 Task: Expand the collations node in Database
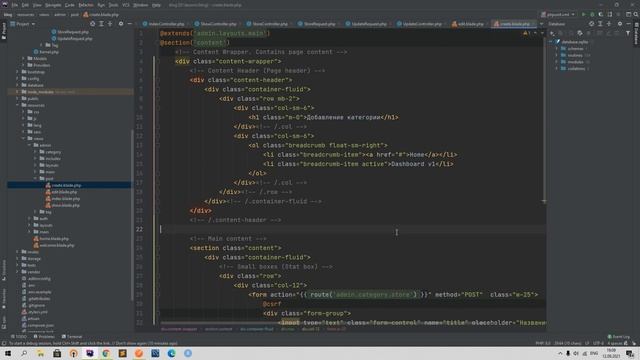point(556,69)
